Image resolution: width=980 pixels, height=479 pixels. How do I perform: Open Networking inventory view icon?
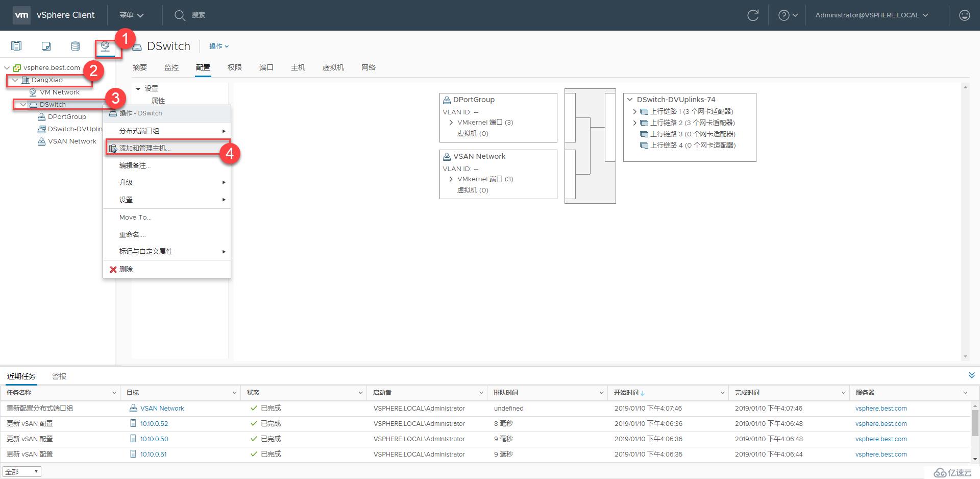point(105,46)
